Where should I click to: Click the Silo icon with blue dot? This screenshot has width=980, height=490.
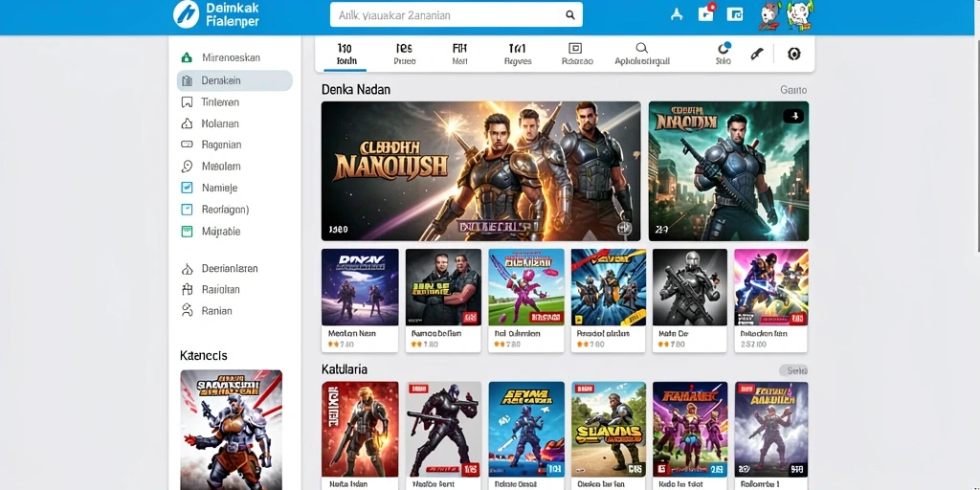coord(724,54)
